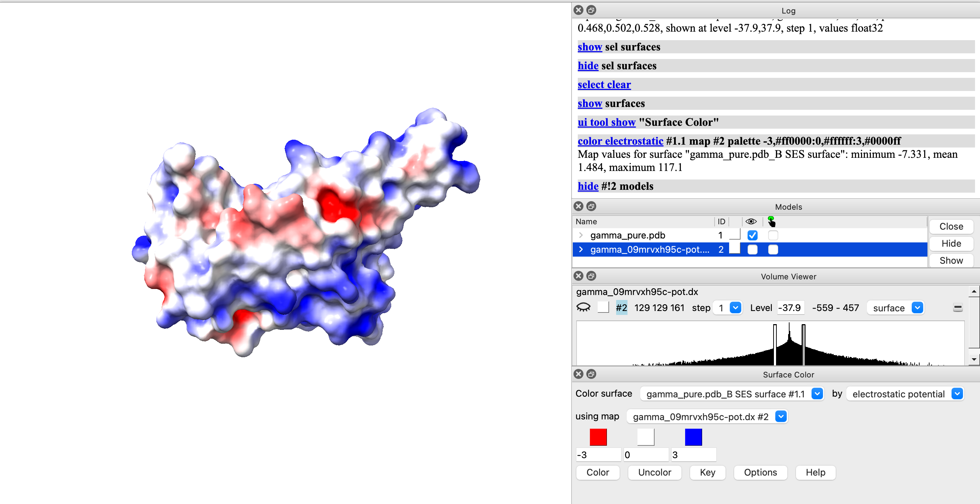
Task: Click the palette value field showing -3
Action: click(598, 455)
